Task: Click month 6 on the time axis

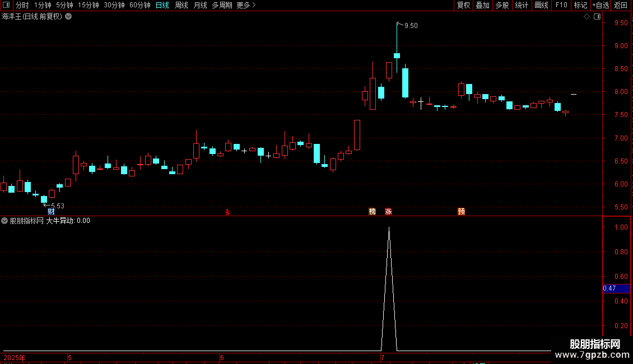Action: click(x=222, y=358)
